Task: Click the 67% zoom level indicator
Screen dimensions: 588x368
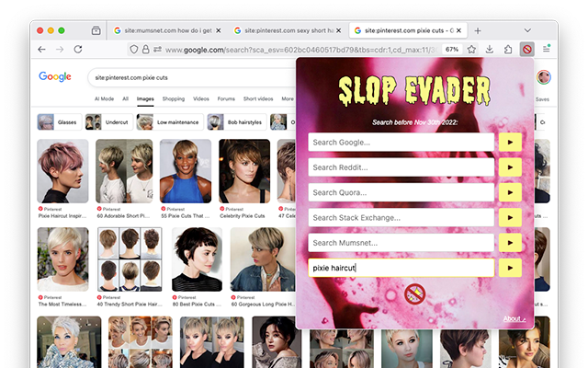Action: (x=452, y=49)
